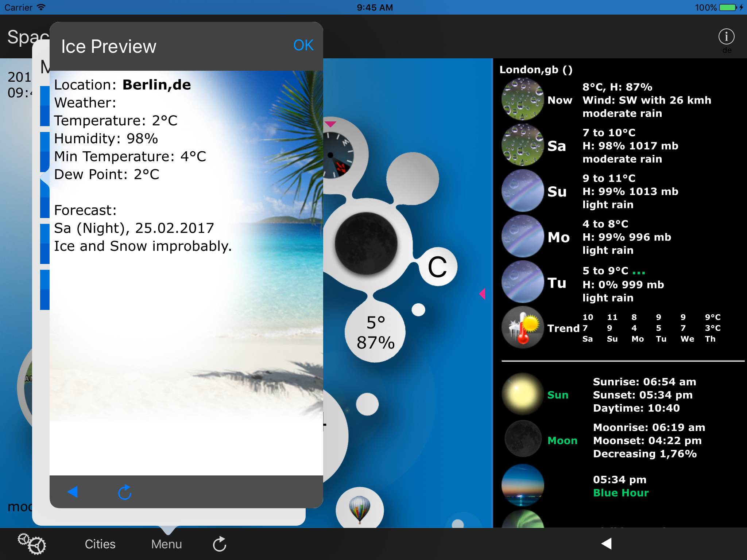Open the Cities list
This screenshot has height=560, width=747.
click(100, 544)
